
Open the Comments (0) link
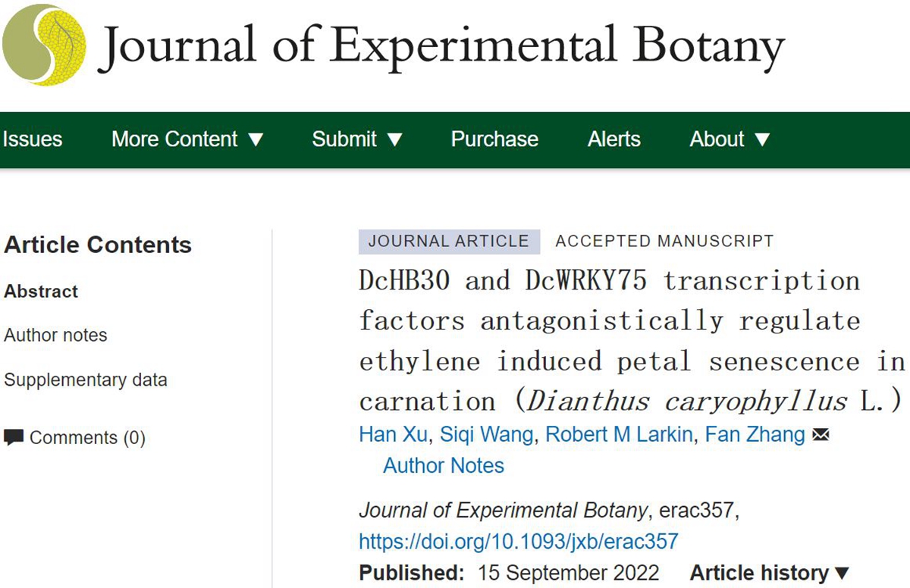[x=86, y=438]
